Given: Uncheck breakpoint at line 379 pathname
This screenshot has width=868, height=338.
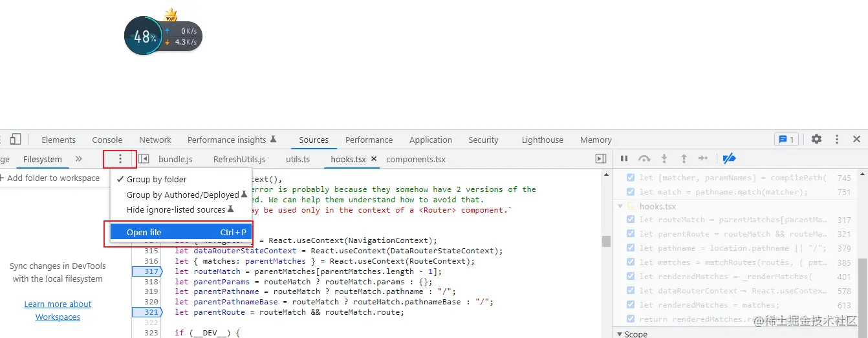Looking at the screenshot, I should 631,248.
